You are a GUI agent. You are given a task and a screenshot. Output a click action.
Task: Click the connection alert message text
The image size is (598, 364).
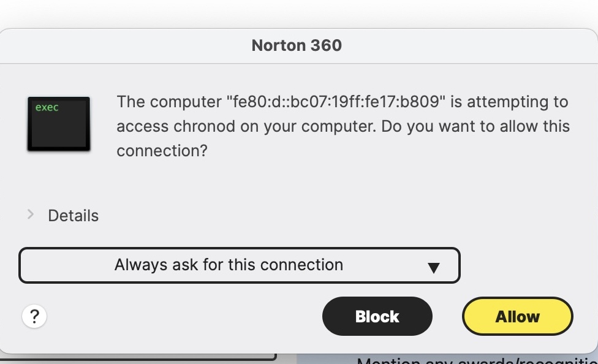(x=343, y=126)
